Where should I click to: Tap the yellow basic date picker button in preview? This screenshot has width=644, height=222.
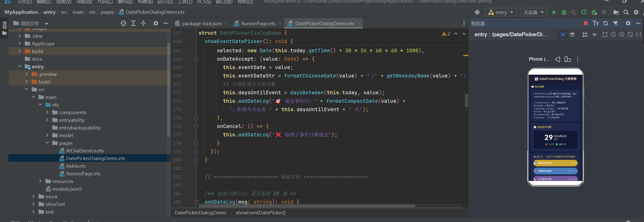(555, 163)
